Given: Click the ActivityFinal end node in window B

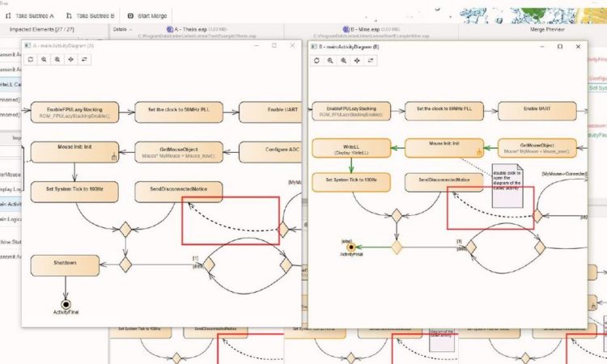Looking at the screenshot, I should 351,248.
